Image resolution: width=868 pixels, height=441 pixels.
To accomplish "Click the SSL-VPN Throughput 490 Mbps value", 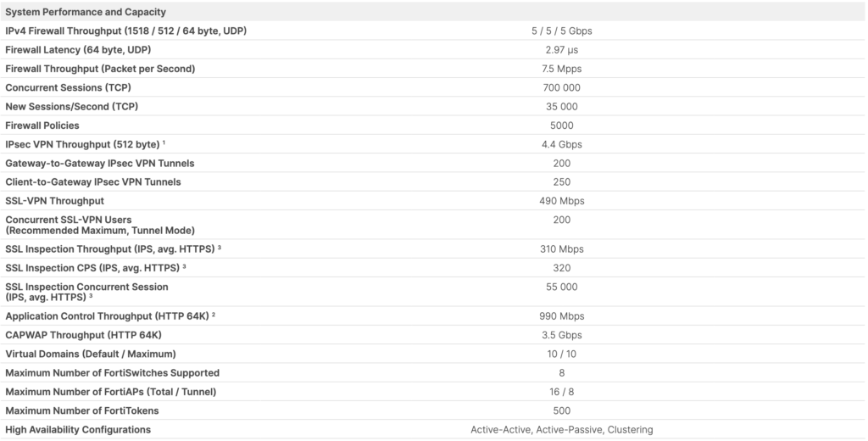I will 562,201.
